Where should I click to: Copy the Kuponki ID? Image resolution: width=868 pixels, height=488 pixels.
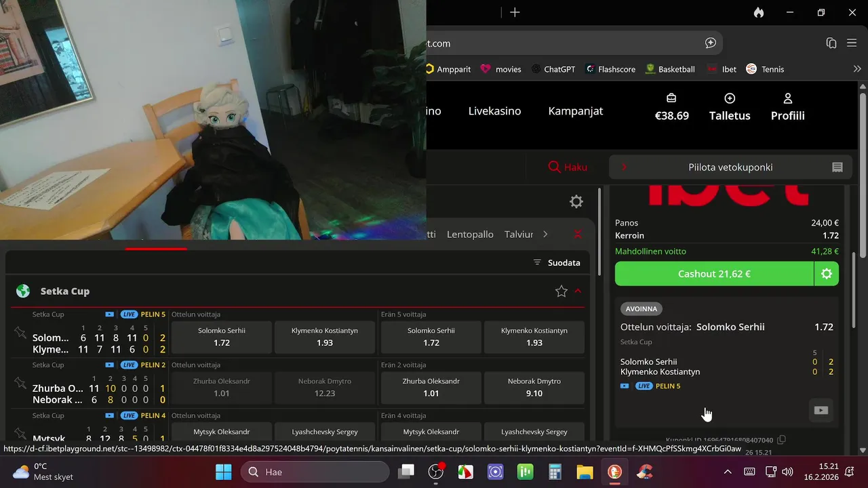(x=781, y=440)
